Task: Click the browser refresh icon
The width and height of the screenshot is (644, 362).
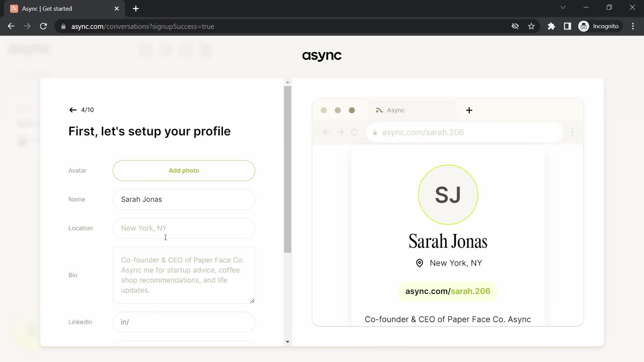Action: tap(44, 26)
